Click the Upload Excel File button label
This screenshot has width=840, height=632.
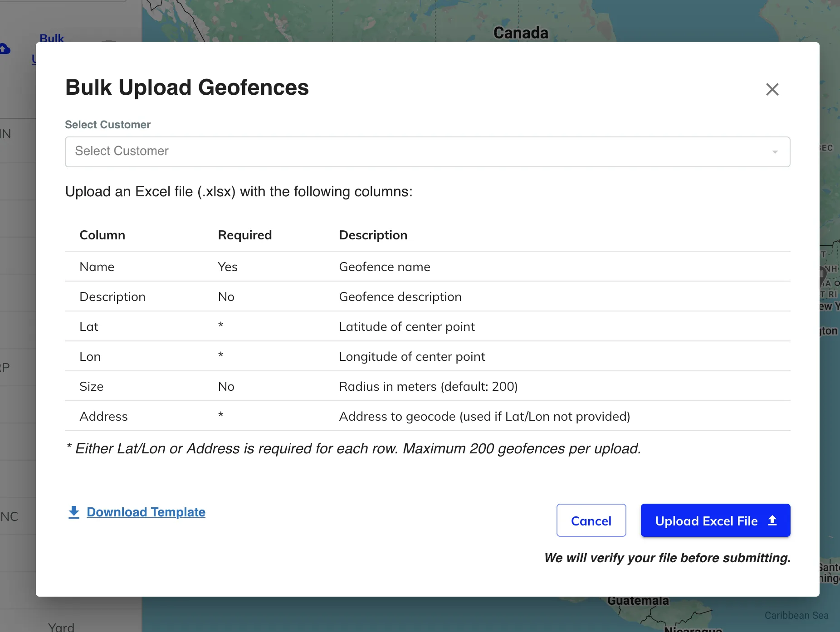click(x=706, y=521)
